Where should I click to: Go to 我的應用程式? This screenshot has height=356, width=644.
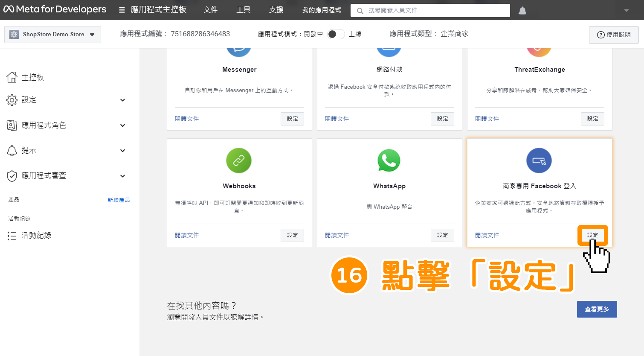[322, 10]
